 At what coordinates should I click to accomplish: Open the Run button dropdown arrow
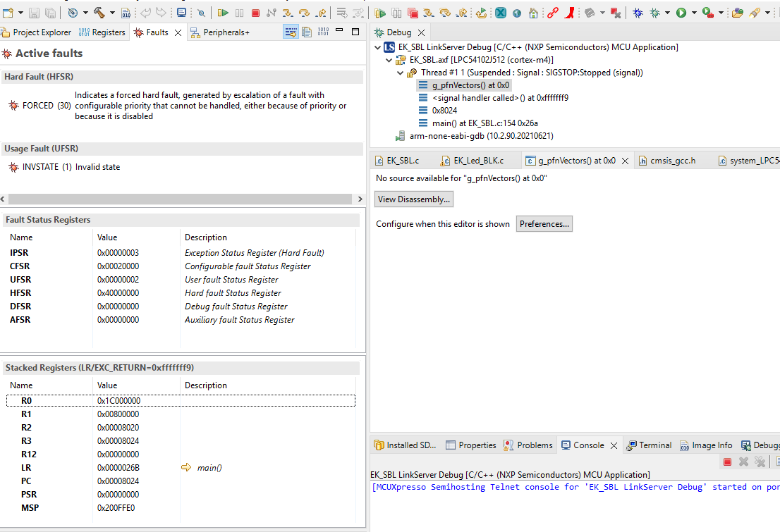[694, 11]
